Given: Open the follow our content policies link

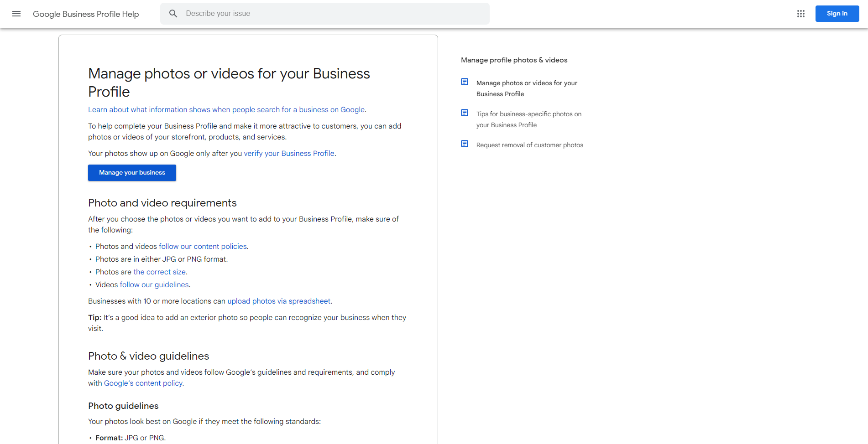Looking at the screenshot, I should [203, 247].
